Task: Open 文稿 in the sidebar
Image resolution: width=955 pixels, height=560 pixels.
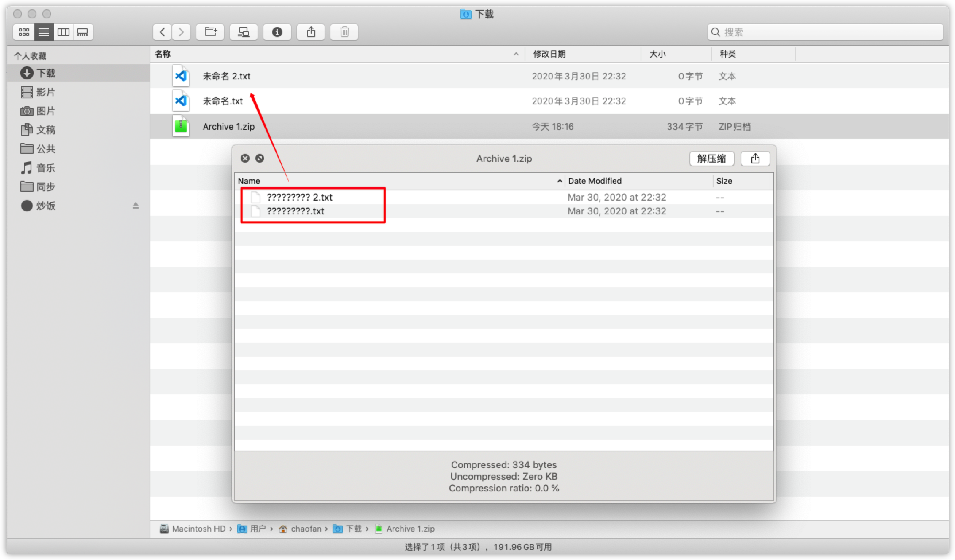Action: 78,130
